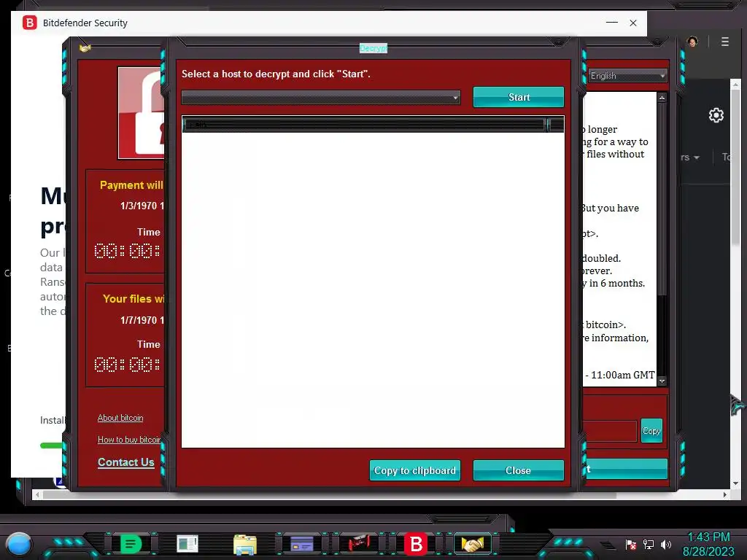Viewport: 747px width, 560px height.
Task: Open the English language dropdown
Action: 627,76
